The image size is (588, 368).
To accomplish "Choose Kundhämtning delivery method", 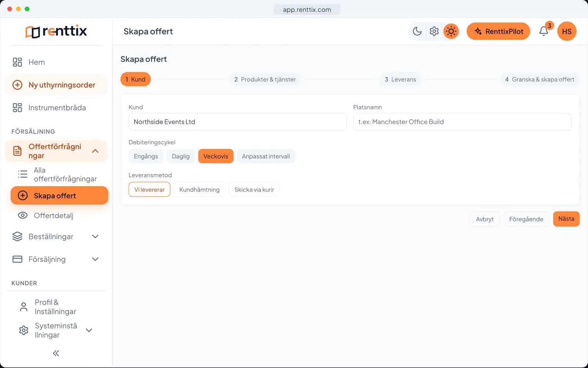I will coord(200,190).
